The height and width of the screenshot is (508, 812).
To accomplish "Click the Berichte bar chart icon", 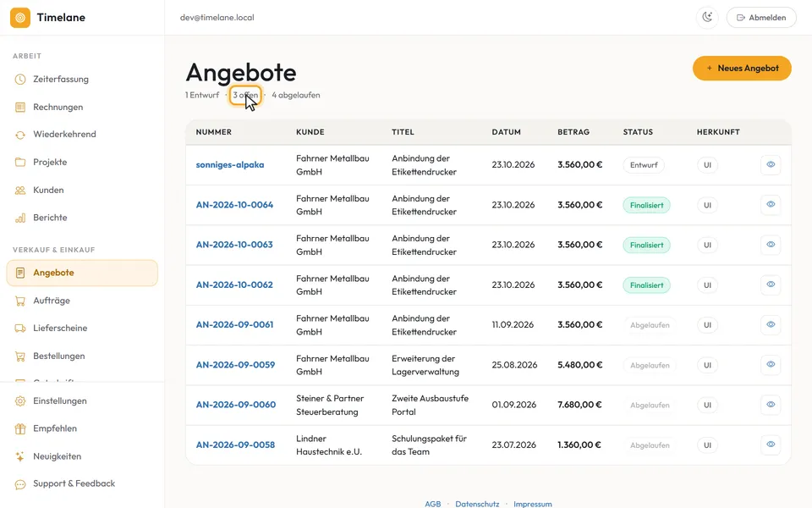I will tap(20, 218).
